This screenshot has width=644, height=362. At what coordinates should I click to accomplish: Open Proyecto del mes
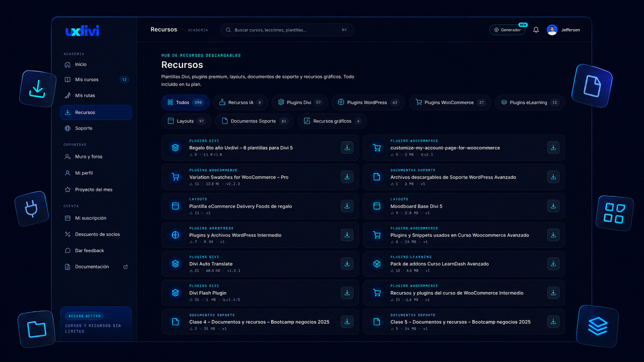pos(96,189)
